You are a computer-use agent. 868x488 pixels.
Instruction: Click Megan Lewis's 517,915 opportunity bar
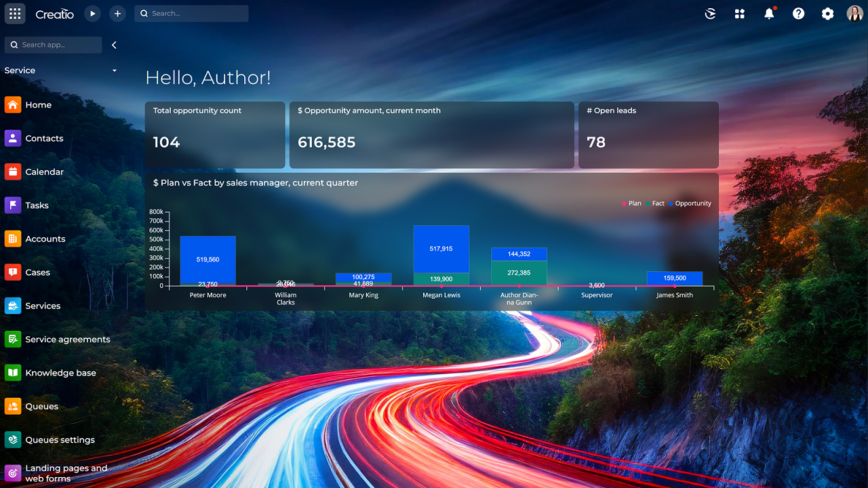point(441,249)
